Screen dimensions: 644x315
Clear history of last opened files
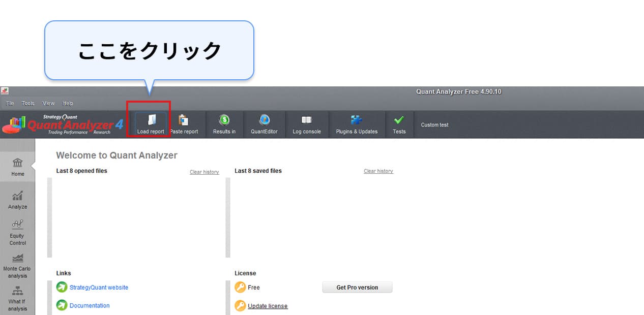(x=204, y=172)
